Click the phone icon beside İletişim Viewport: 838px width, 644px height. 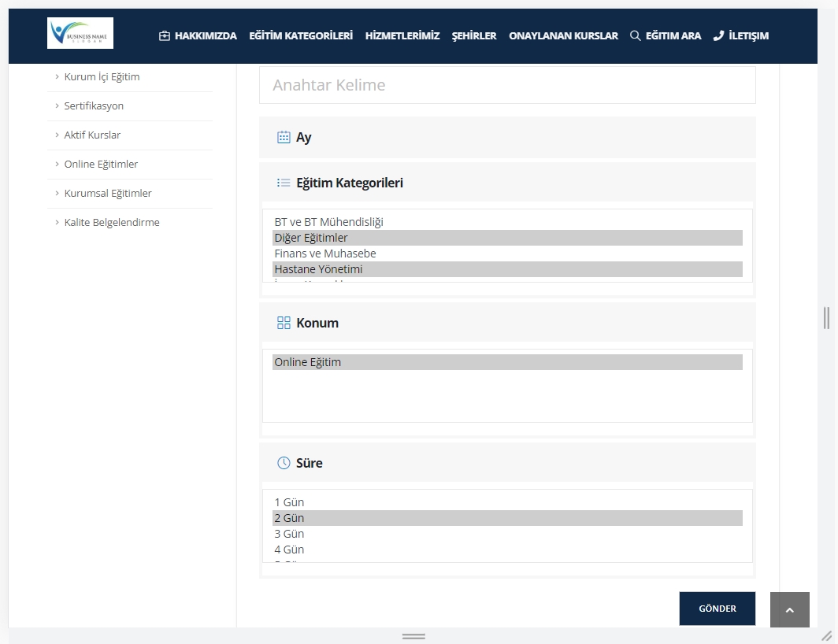coord(718,35)
